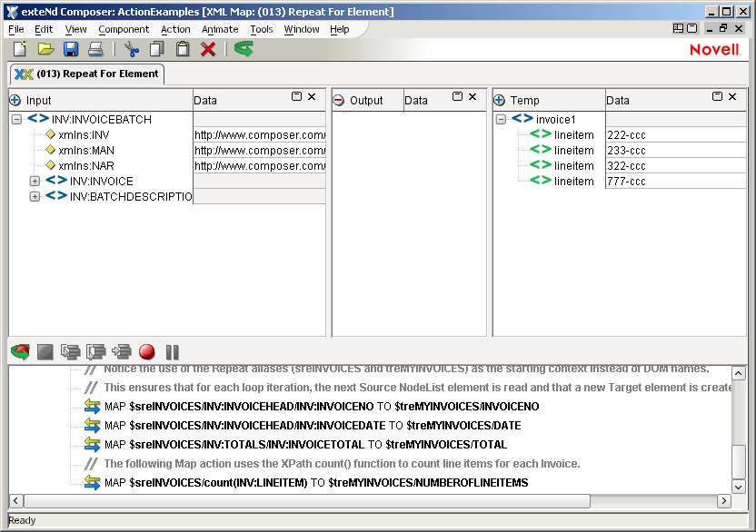This screenshot has width=756, height=532.
Task: Copy selection with the toolbar Copy icon
Action: coord(156,49)
